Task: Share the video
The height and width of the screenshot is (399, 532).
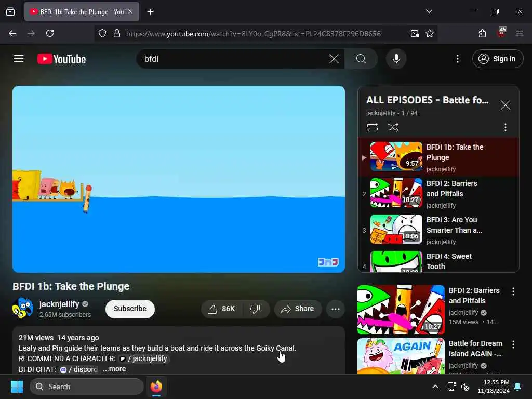Action: pos(298,309)
